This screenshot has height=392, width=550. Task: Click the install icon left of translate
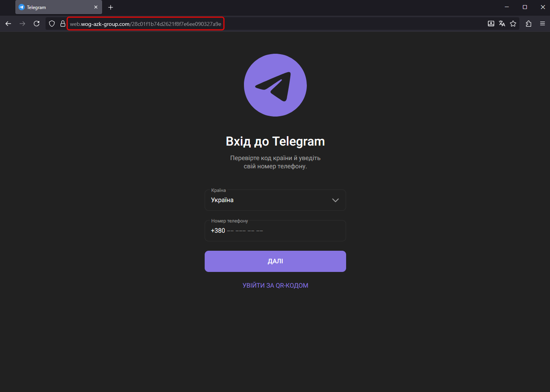click(491, 24)
